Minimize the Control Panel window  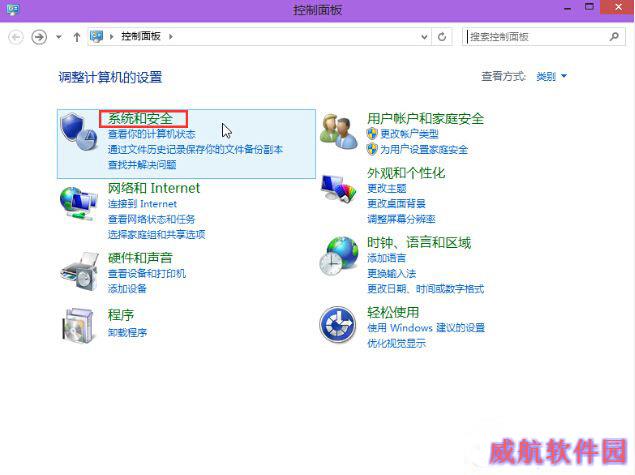(x=568, y=8)
